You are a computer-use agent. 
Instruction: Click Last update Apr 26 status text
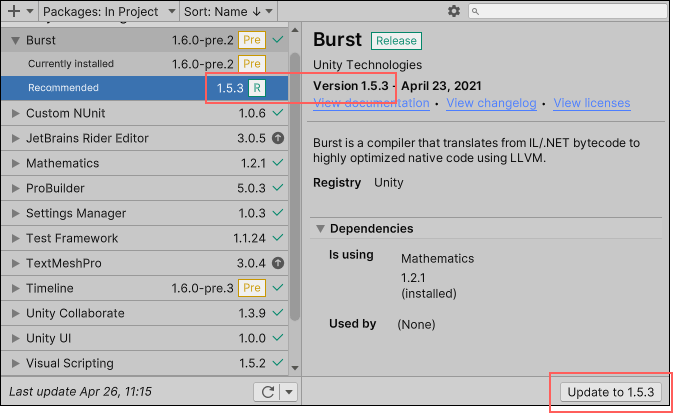[81, 392]
